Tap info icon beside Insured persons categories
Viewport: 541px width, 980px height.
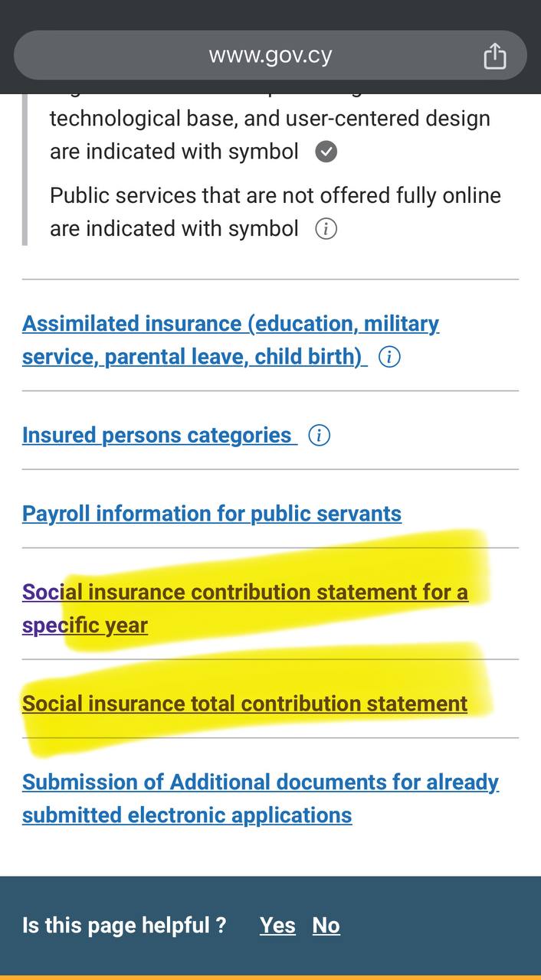319,436
